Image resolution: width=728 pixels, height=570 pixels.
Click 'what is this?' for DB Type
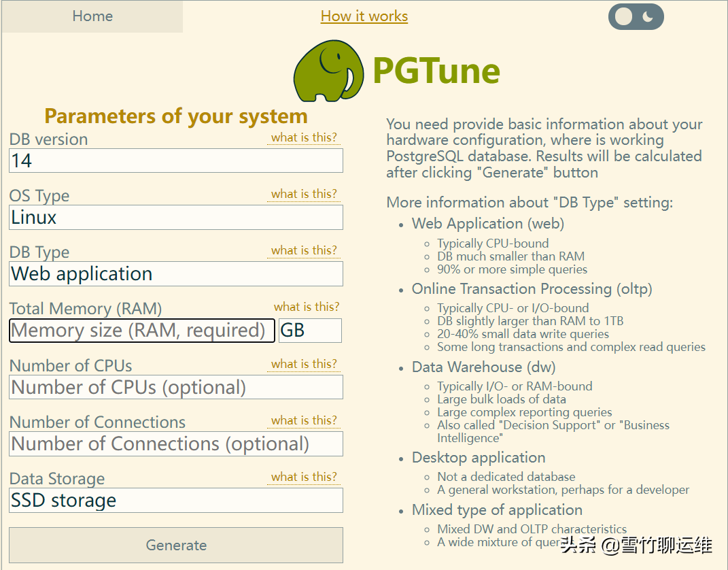point(304,250)
